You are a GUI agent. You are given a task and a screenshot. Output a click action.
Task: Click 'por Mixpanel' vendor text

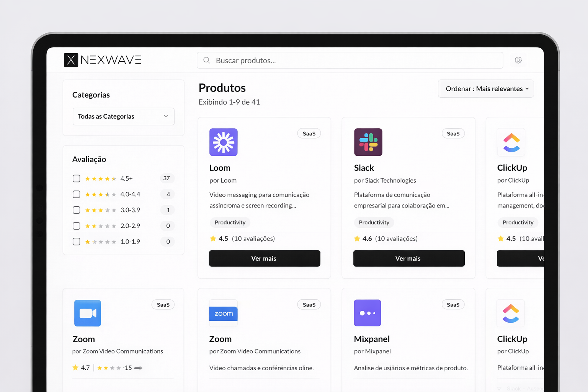click(x=372, y=351)
